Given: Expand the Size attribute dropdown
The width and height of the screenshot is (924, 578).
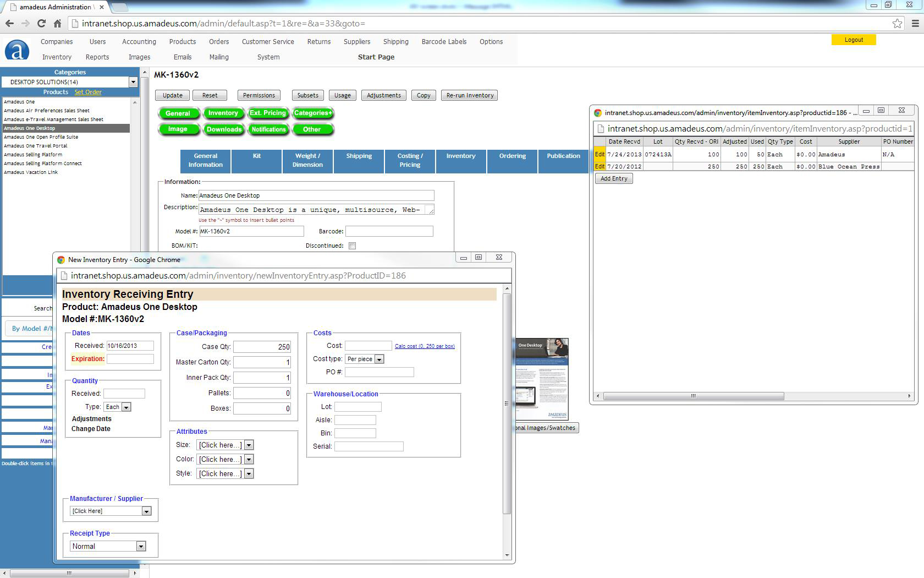Looking at the screenshot, I should click(x=224, y=445).
